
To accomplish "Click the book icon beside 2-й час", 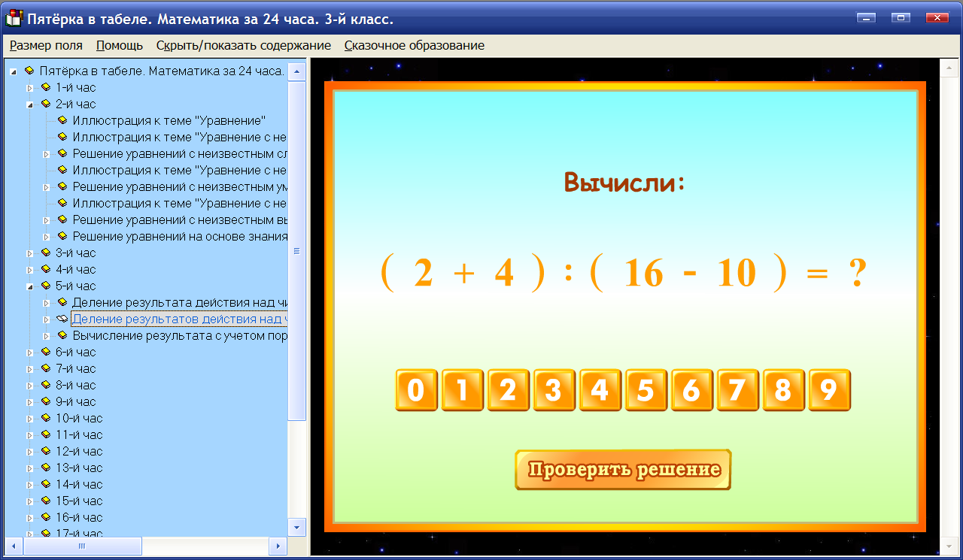I will coord(46,104).
